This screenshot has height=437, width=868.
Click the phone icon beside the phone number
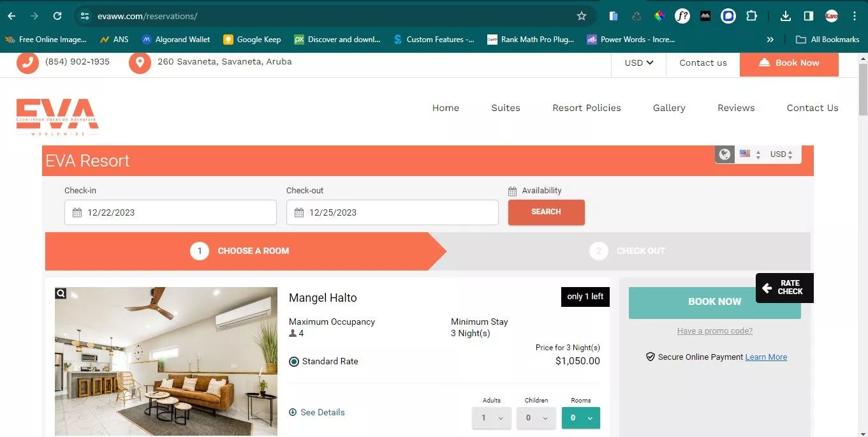pos(27,63)
